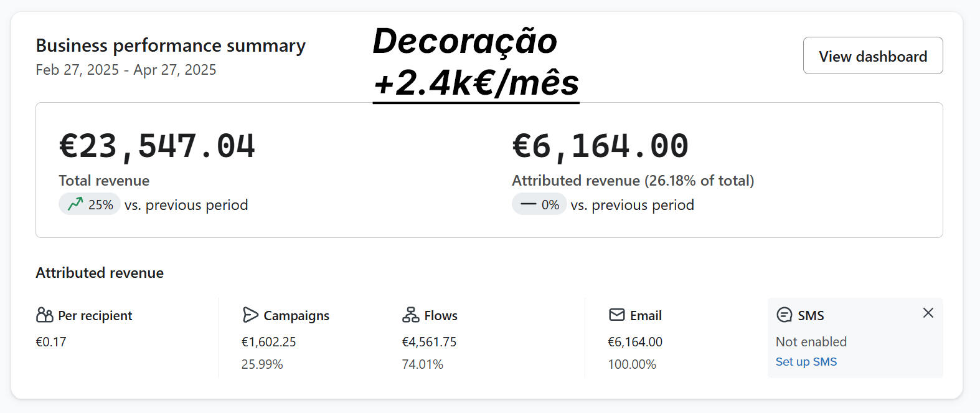
Task: Dismiss the SMS card with the X
Action: (x=928, y=313)
